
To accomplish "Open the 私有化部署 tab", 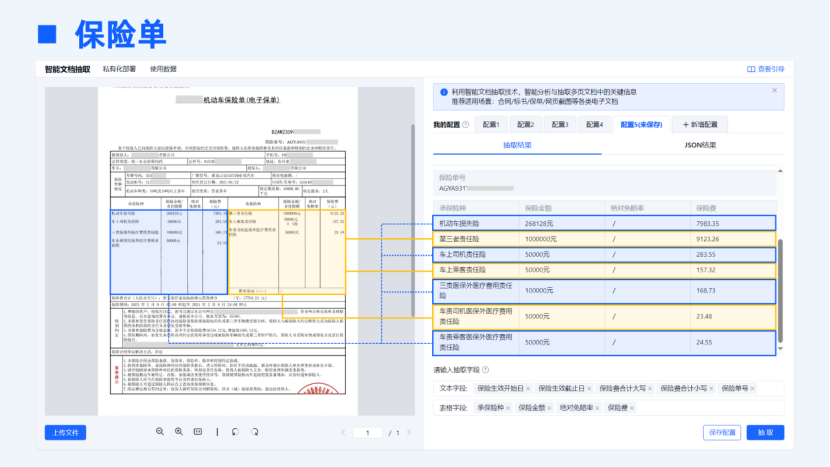I will click(x=118, y=69).
